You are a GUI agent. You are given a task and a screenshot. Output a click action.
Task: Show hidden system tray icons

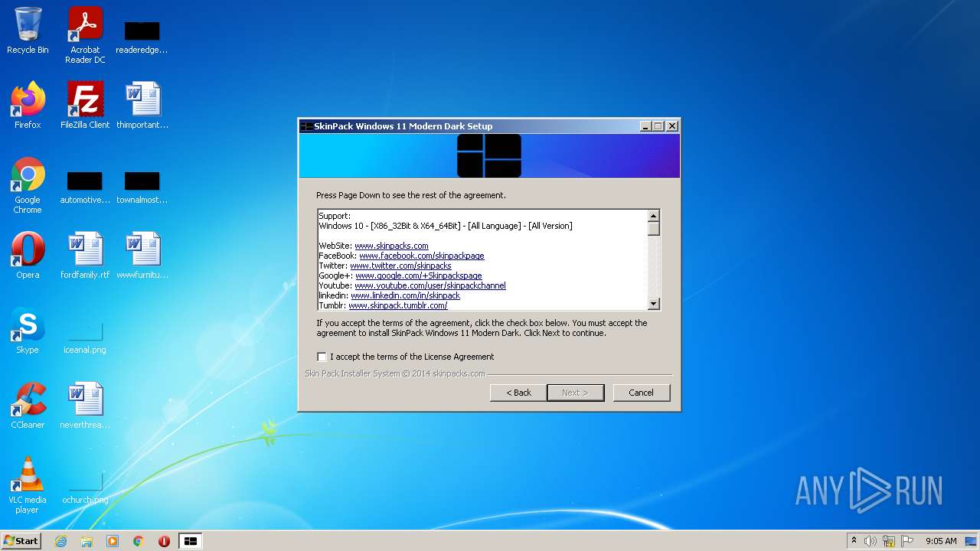coord(854,541)
